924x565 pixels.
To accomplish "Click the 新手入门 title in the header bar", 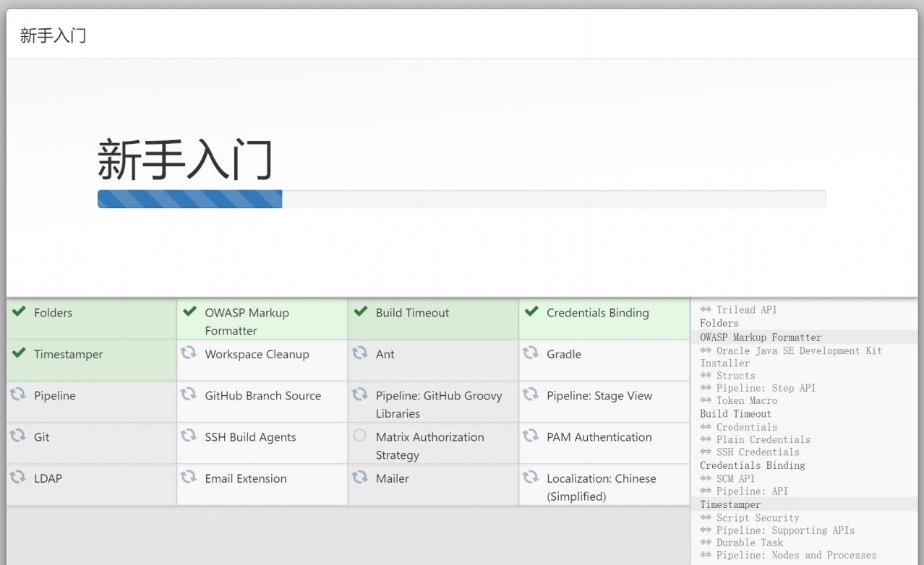I will pos(53,35).
